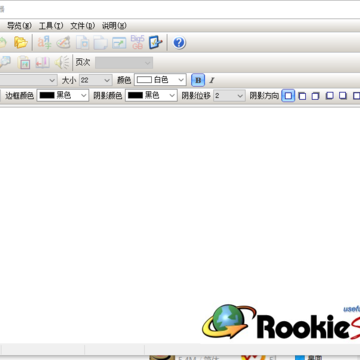This screenshot has width=360, height=360.
Task: Select the highlighted first 阴影方向 option
Action: (x=288, y=96)
